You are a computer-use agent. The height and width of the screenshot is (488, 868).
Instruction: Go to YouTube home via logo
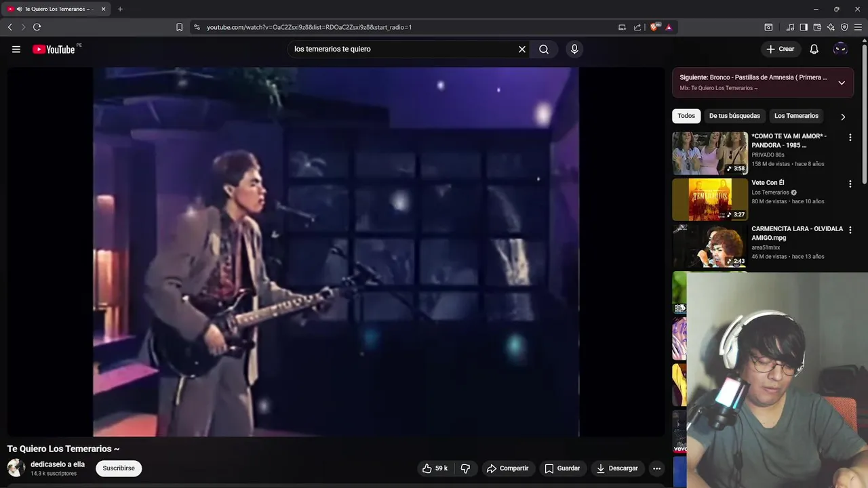click(x=54, y=49)
